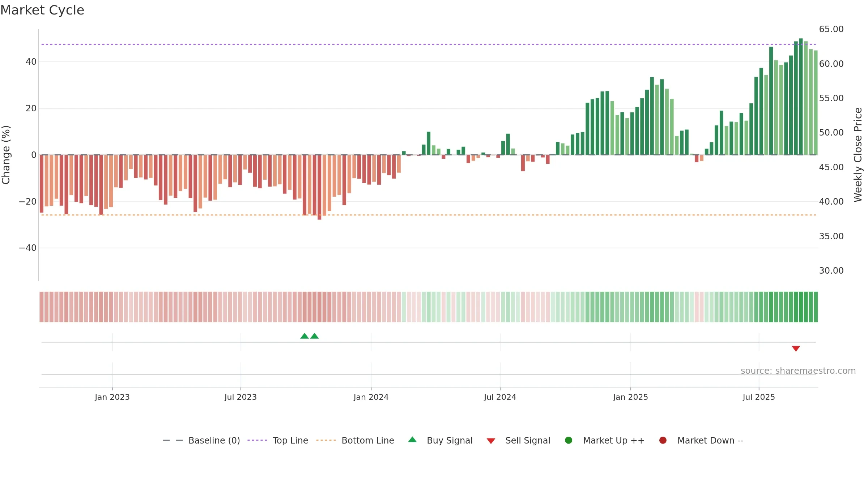The image size is (868, 488).
Task: Click the 45.00 price axis value
Action: coord(831,167)
